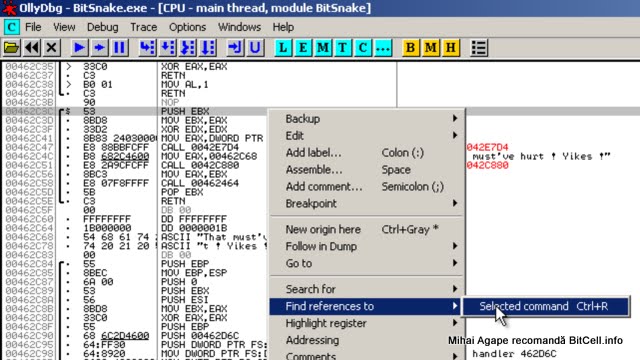This screenshot has height=360, width=640.
Task: Expand the Find references to submenu
Action: click(367, 306)
